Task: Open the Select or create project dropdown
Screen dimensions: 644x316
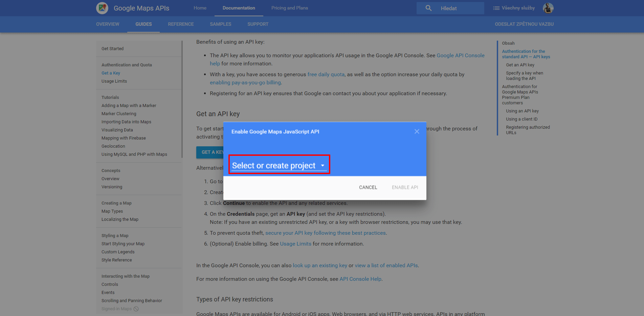Action: (279, 165)
